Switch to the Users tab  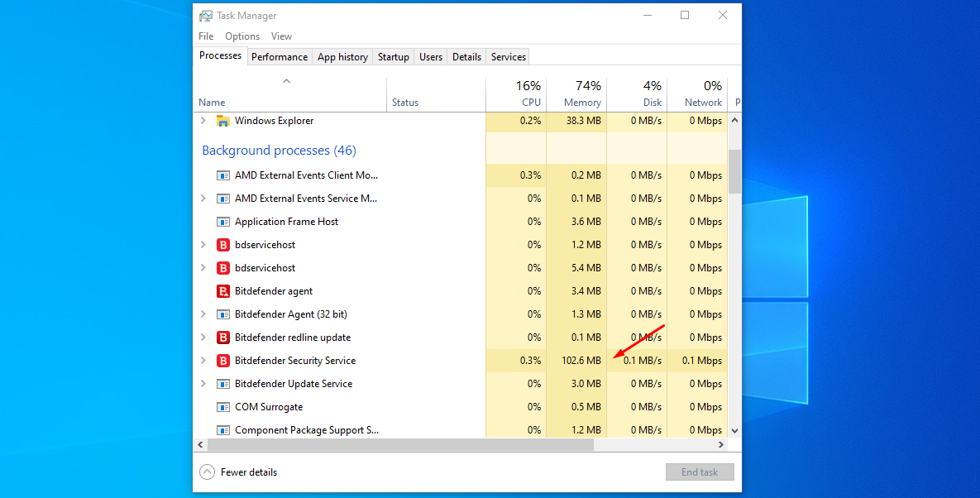coord(431,57)
